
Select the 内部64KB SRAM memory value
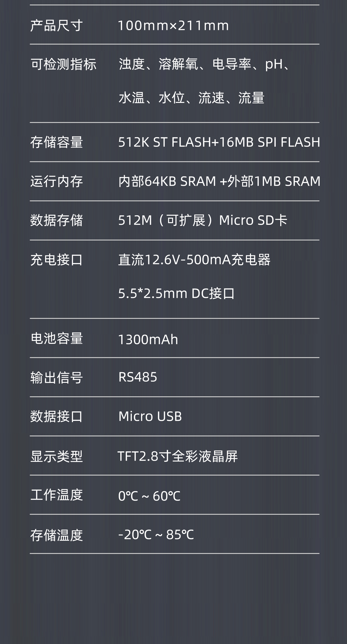pyautogui.click(x=219, y=181)
